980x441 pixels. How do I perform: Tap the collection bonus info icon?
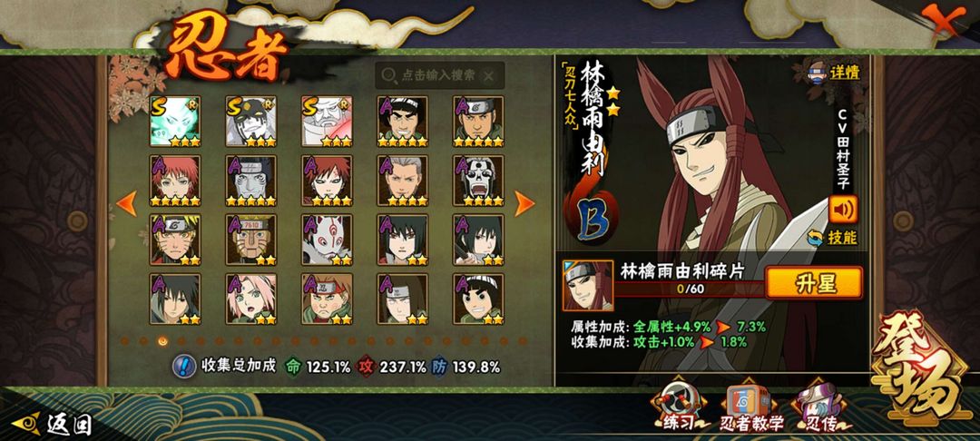coord(183,366)
